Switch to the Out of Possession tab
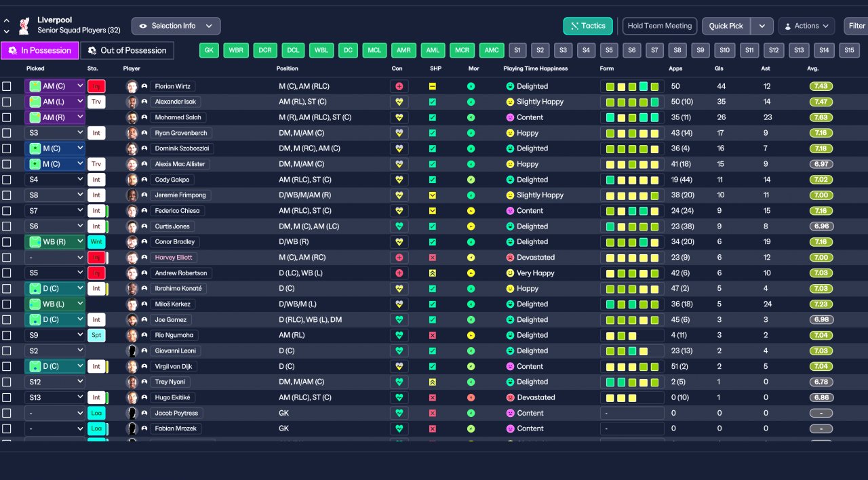Viewport: 868px width, 480px height. point(127,50)
